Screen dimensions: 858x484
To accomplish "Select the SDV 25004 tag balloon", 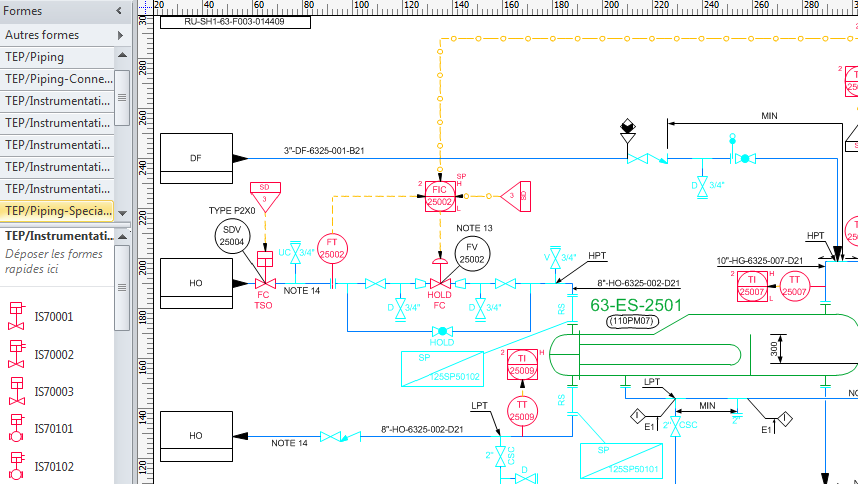I will click(232, 236).
